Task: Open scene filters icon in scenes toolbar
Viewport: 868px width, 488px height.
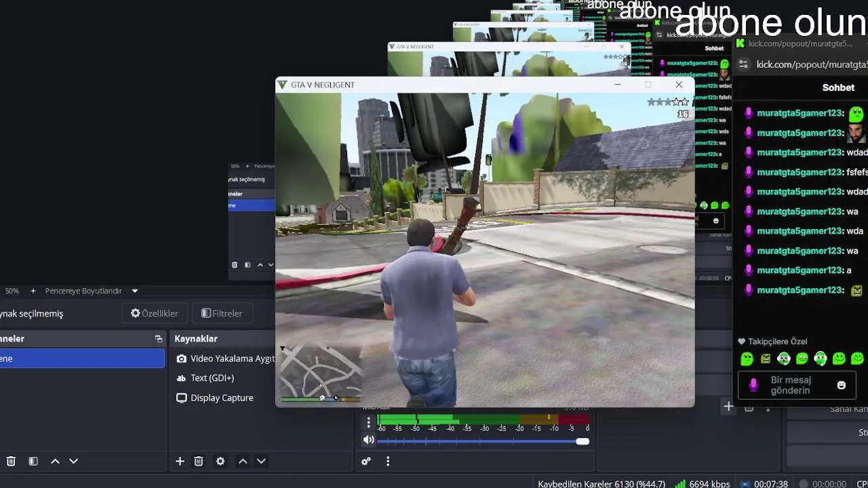Action: (x=33, y=461)
